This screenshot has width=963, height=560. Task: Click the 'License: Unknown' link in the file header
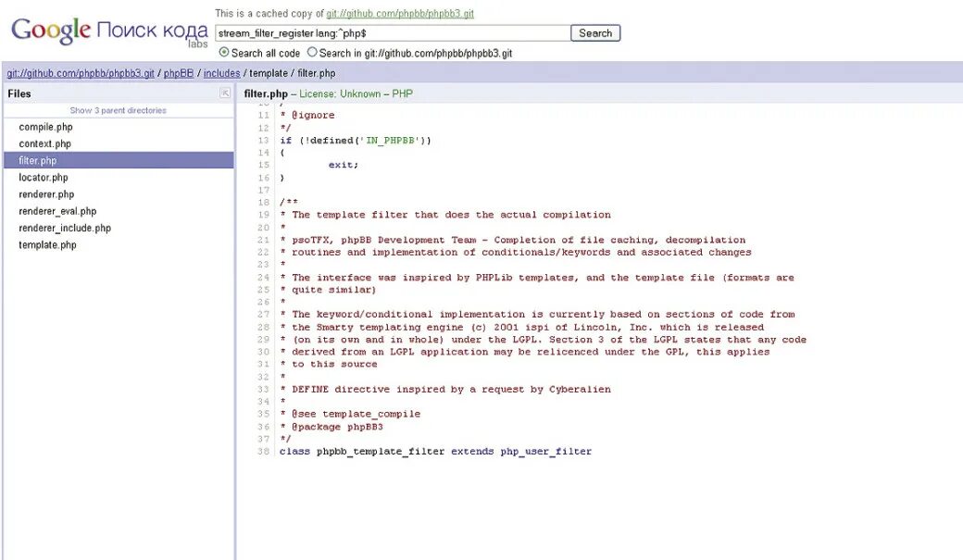point(340,93)
